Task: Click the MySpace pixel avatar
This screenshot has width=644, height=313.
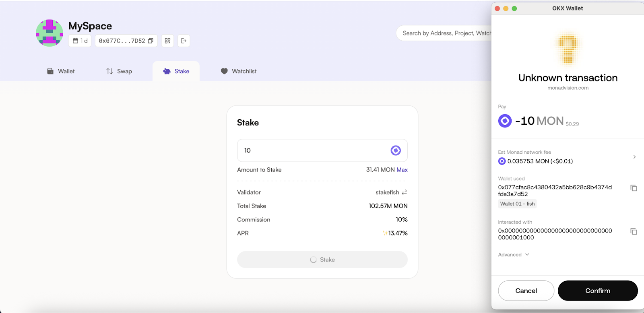Action: pos(50,33)
